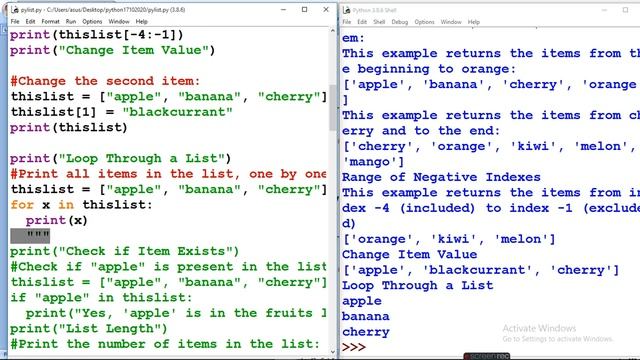Click line print("Change Item Value")

pyautogui.click(x=113, y=51)
